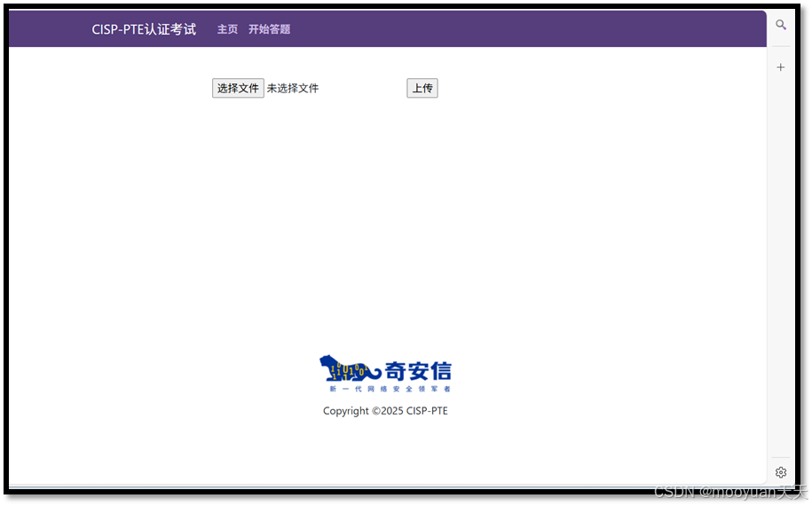Open the 开始答题 nav link
The height and width of the screenshot is (506, 812).
269,29
